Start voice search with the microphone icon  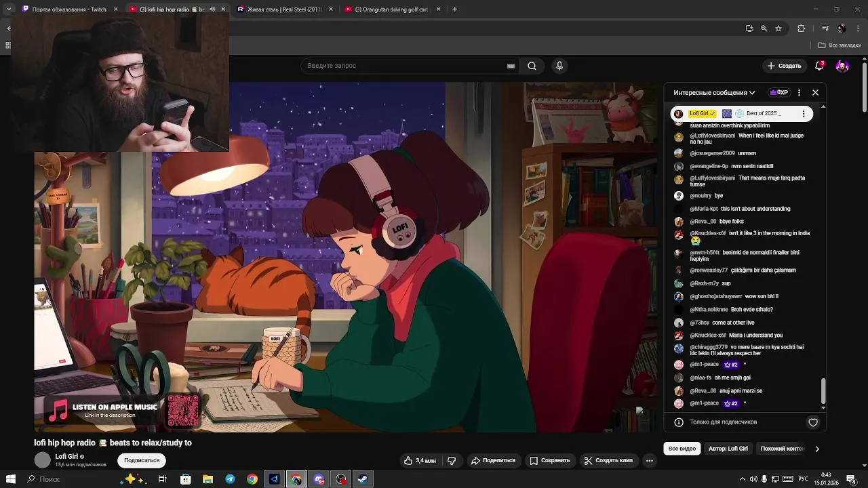point(559,66)
